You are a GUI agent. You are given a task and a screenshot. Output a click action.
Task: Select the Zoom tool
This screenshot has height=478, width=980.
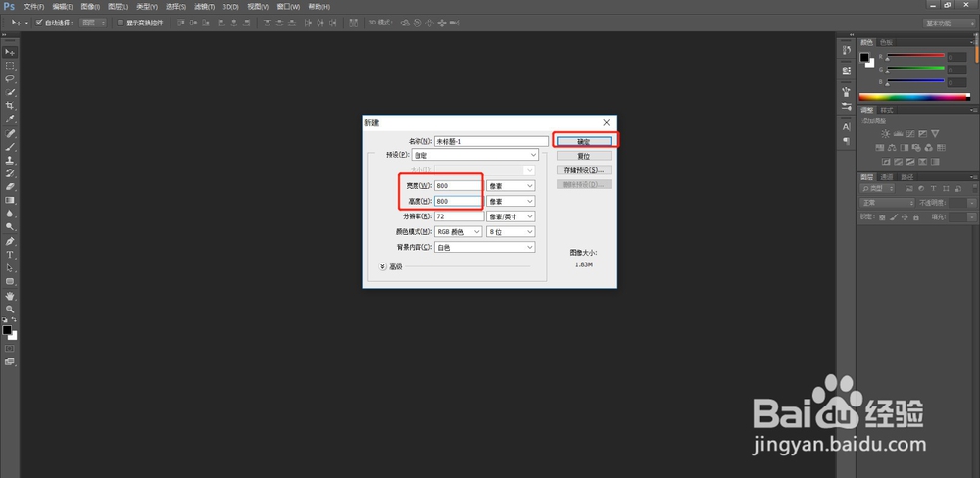tap(10, 309)
